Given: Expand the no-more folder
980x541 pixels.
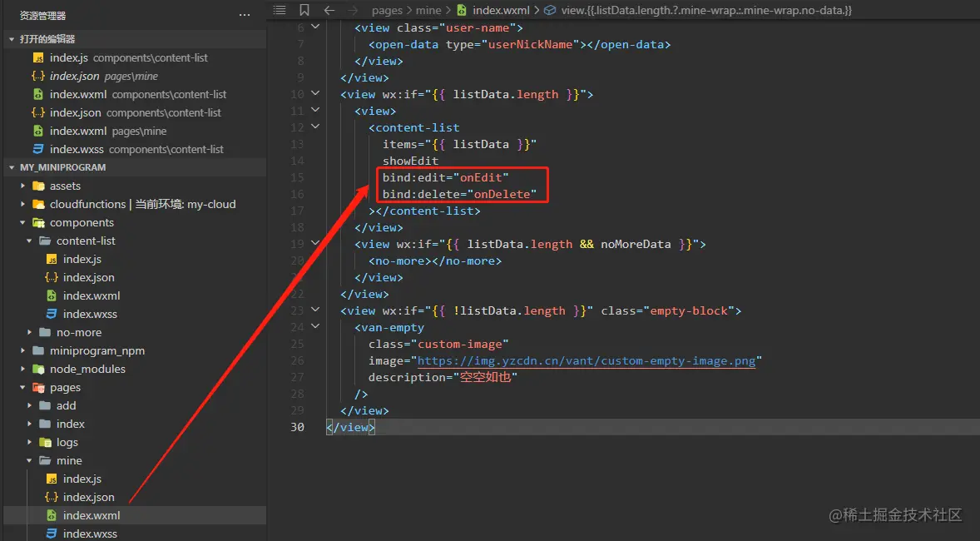Looking at the screenshot, I should tap(29, 332).
